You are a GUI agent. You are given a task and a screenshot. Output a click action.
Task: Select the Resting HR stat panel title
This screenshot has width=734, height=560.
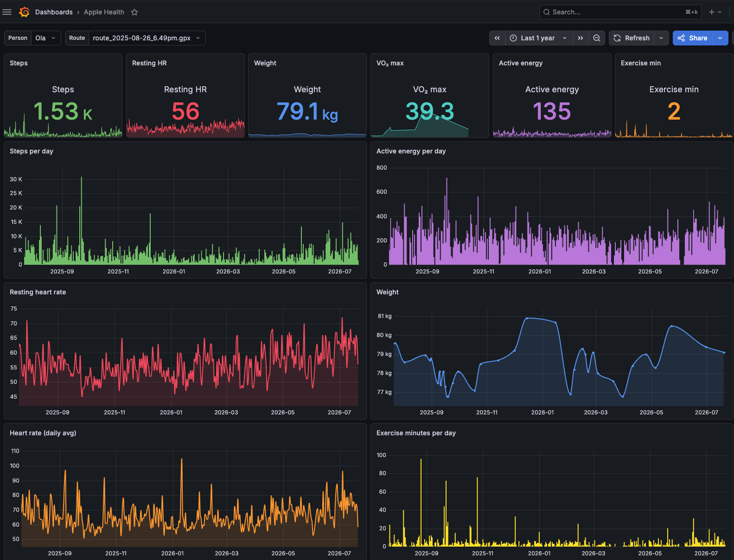point(149,63)
